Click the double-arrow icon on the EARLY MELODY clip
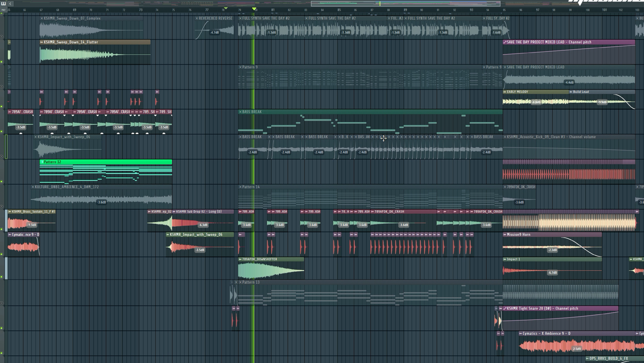 504,92
